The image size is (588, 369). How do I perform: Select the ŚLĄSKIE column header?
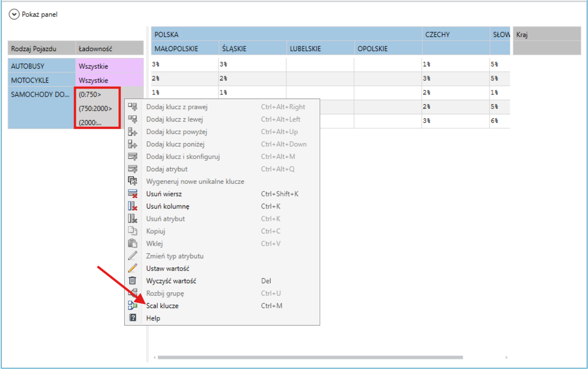252,48
